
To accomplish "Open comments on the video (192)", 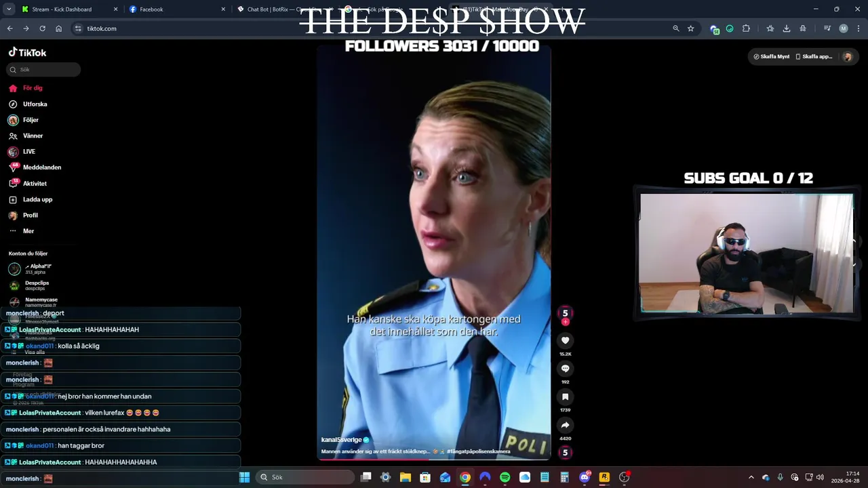I will pyautogui.click(x=565, y=369).
